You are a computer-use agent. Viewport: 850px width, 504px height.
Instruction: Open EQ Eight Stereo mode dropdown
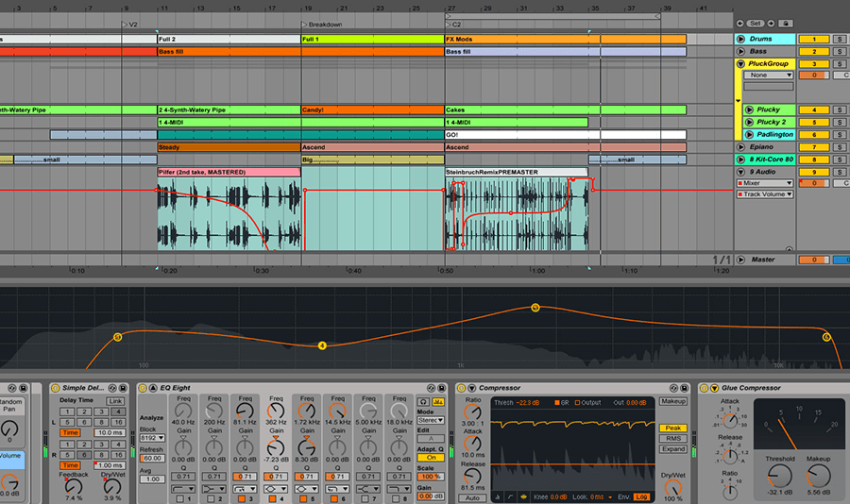431,421
